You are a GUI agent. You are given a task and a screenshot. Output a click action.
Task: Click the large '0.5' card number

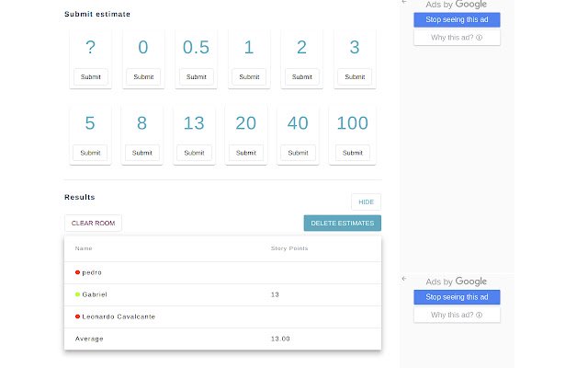click(196, 47)
